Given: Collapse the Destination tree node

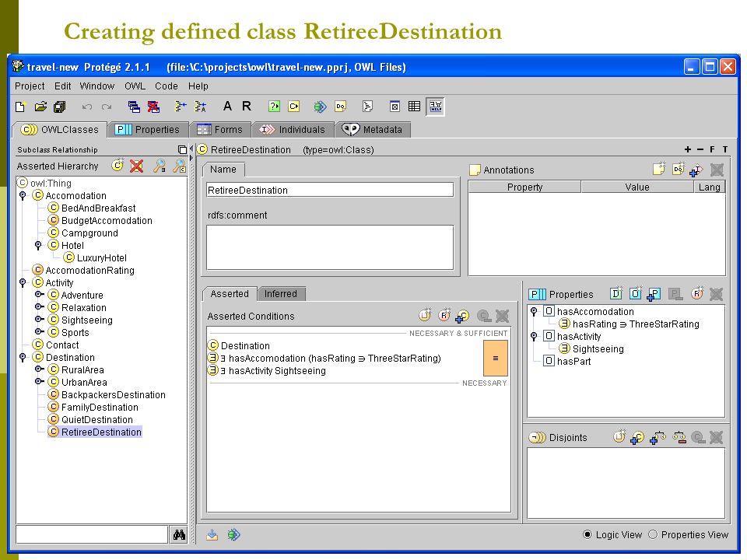Looking at the screenshot, I should (x=23, y=357).
